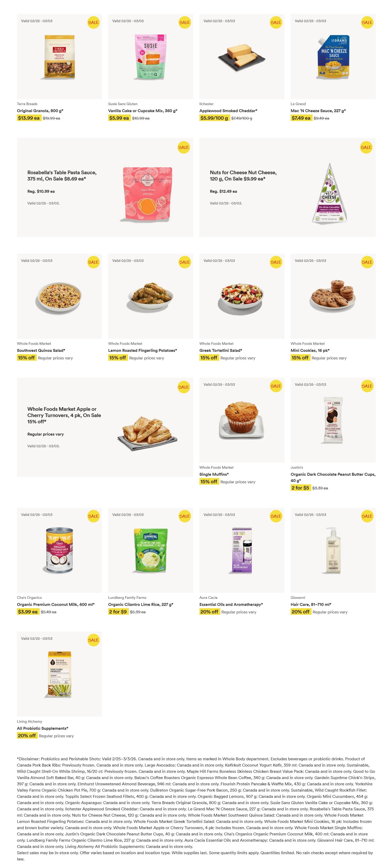390x868 pixels.
Task: Click the SALE badge on Rosabella's Pasta Sauce
Action: pos(184,147)
